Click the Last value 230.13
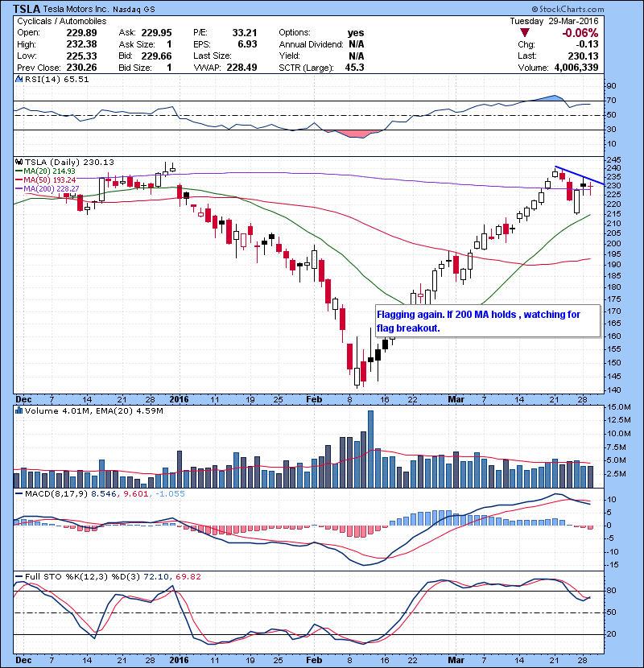Image resolution: width=644 pixels, height=668 pixels. tap(583, 56)
